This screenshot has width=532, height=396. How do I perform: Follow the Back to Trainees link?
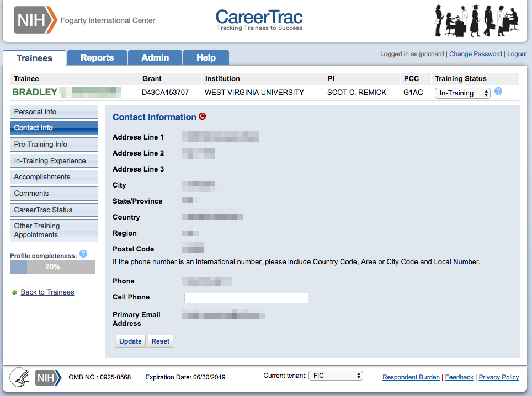47,292
